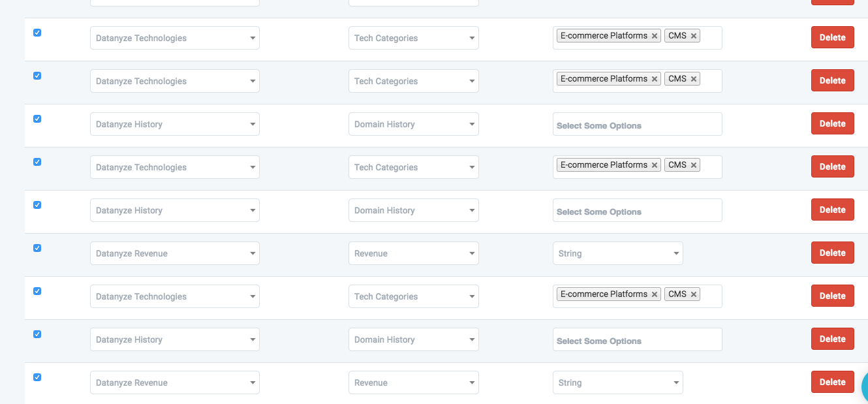Image resolution: width=868 pixels, height=404 pixels.
Task: Remove E-commerce Platforms tag in third Tech Categories row
Action: click(654, 165)
